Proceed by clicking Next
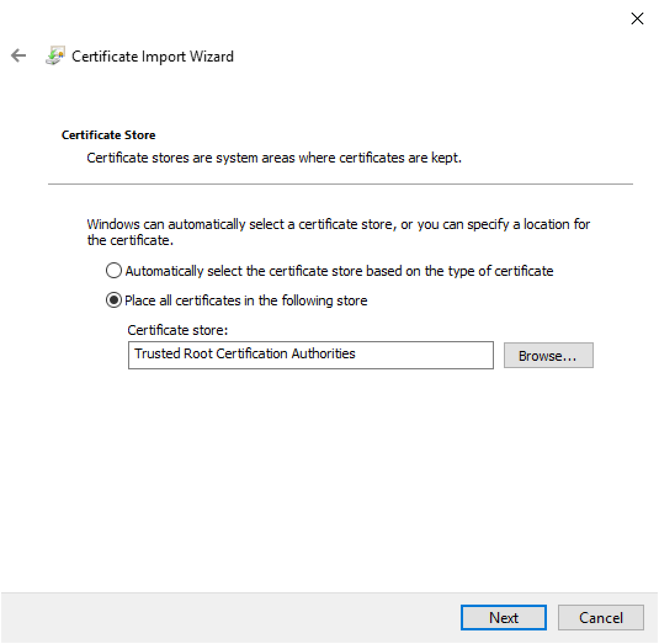 (503, 618)
